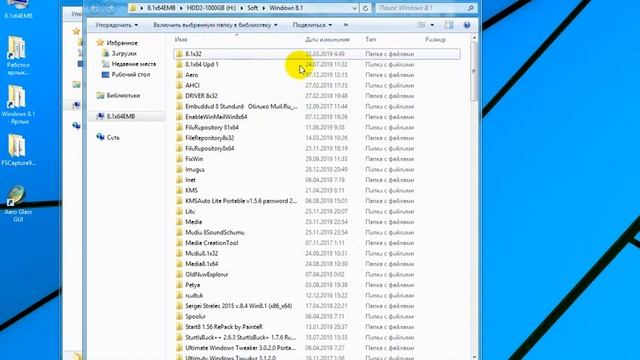Viewport: 640px width, 360px height.
Task: Click the folder icon next to Inet
Action: point(179,180)
